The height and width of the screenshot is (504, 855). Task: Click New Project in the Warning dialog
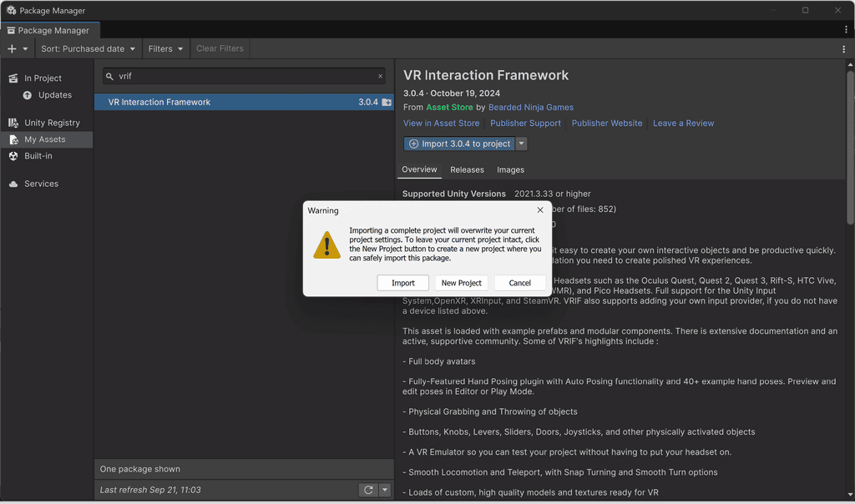point(461,283)
